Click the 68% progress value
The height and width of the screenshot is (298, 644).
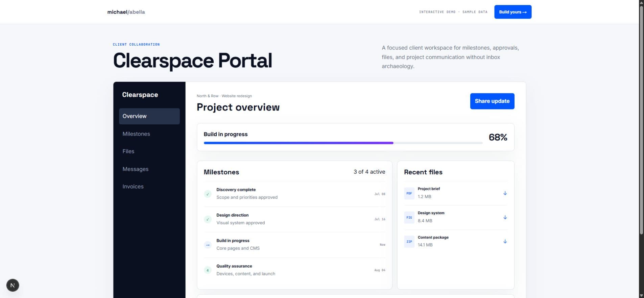click(x=498, y=137)
